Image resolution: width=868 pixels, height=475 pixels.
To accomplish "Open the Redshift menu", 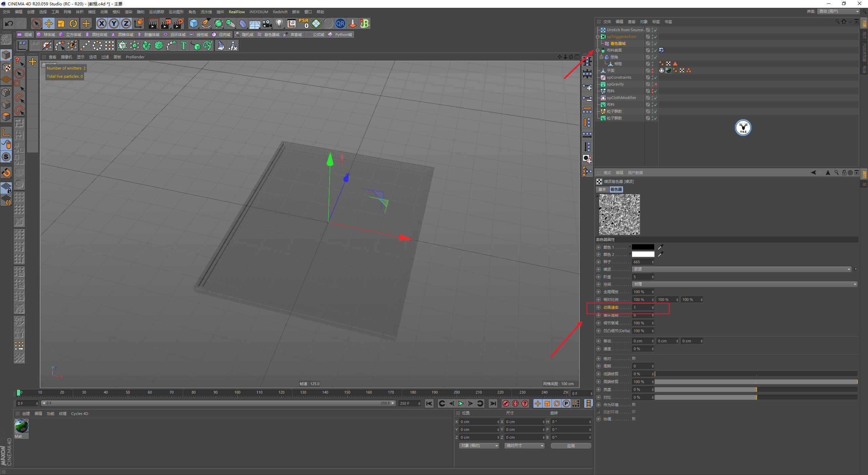I will [x=280, y=12].
